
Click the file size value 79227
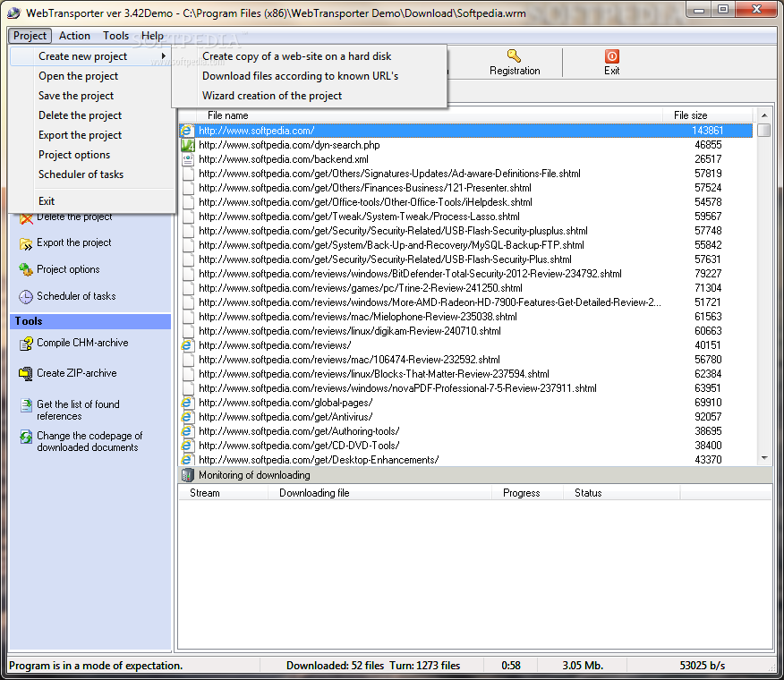tap(708, 274)
